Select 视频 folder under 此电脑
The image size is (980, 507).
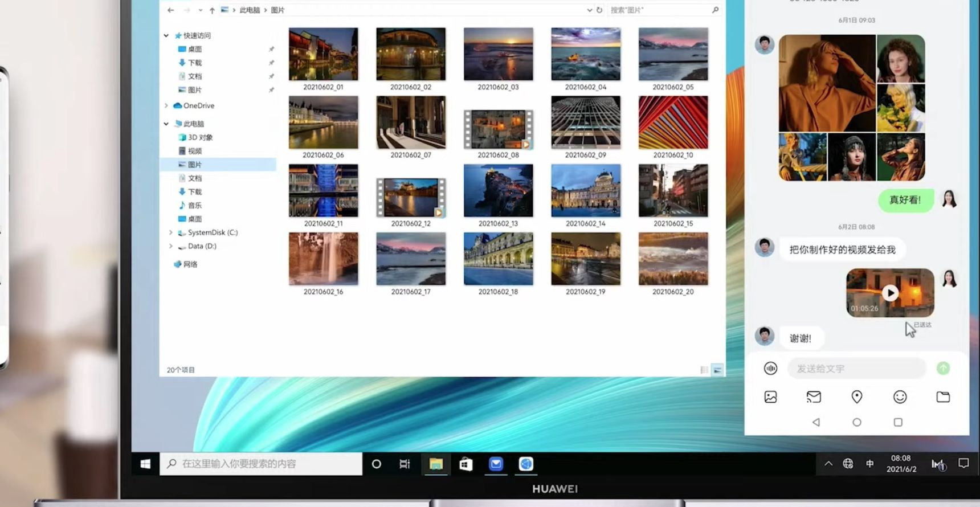tap(190, 151)
